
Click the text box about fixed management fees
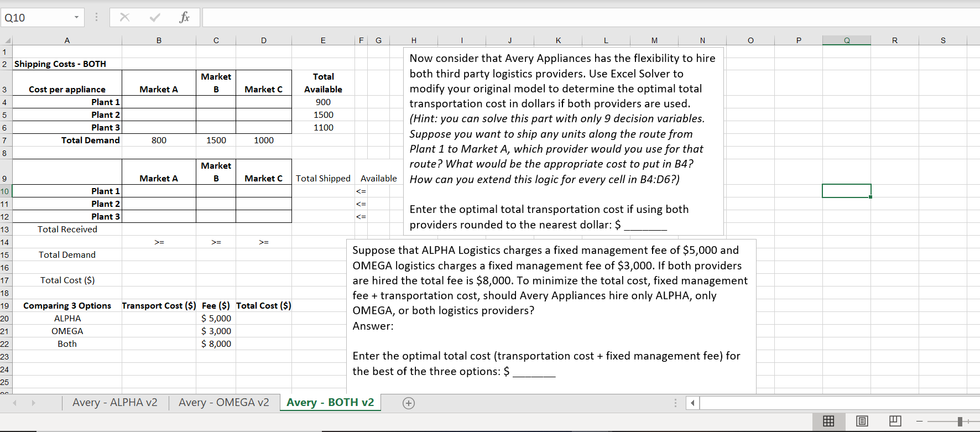[x=551, y=316]
